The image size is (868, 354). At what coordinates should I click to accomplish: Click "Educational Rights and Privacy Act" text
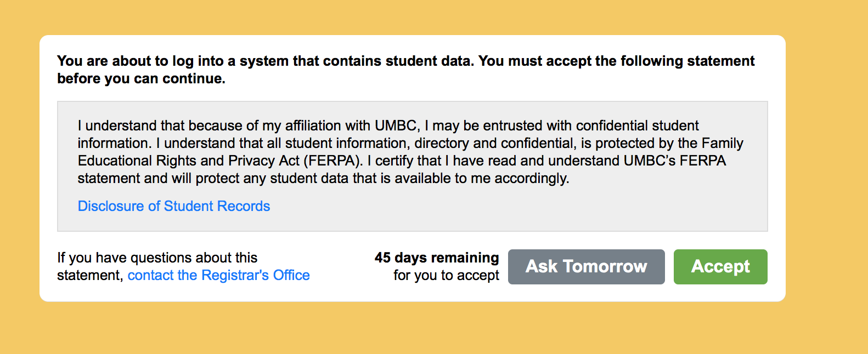(x=188, y=161)
